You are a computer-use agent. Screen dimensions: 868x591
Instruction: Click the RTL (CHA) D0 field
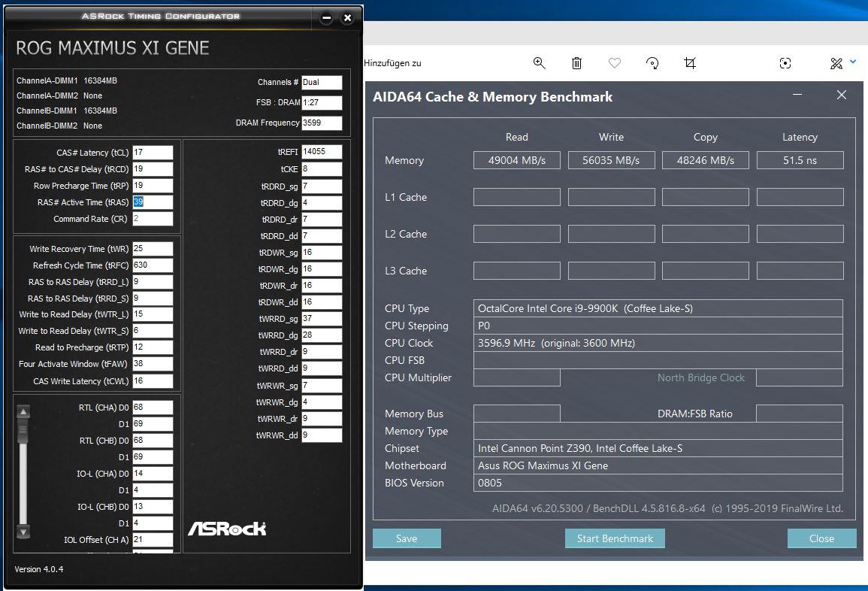(x=153, y=407)
